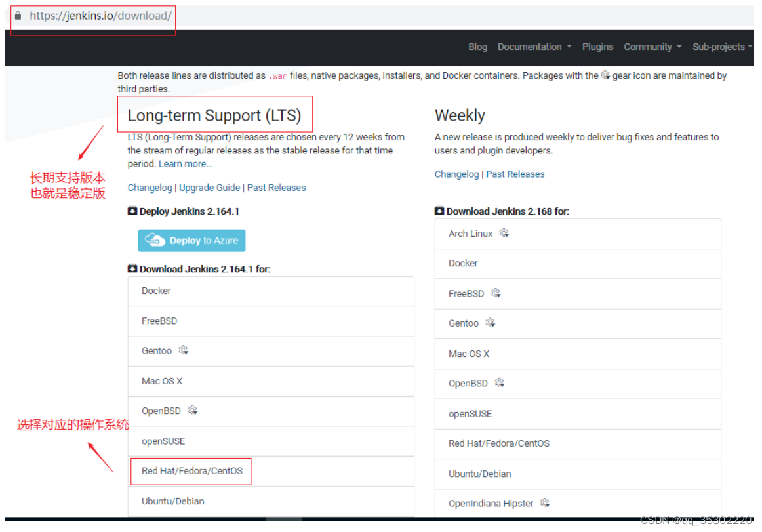Click gear icon next to Arch Linux
Viewport: 762px width, 532px height.
pos(504,233)
